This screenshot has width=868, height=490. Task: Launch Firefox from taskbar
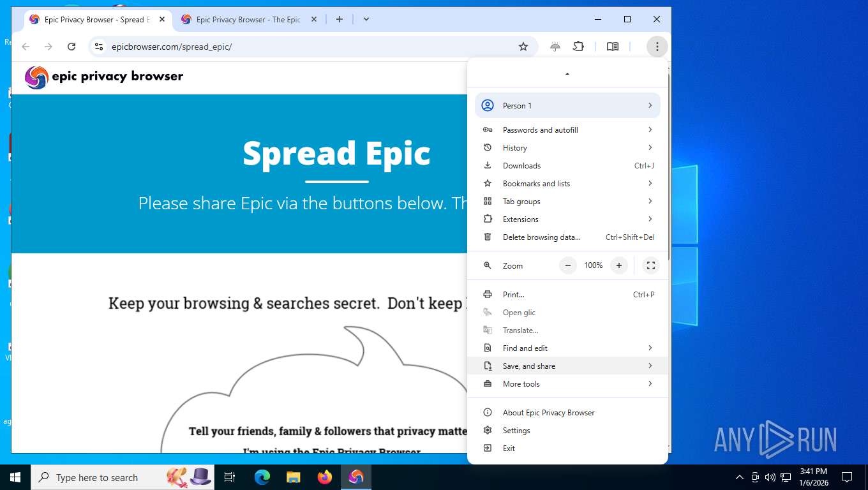click(325, 477)
